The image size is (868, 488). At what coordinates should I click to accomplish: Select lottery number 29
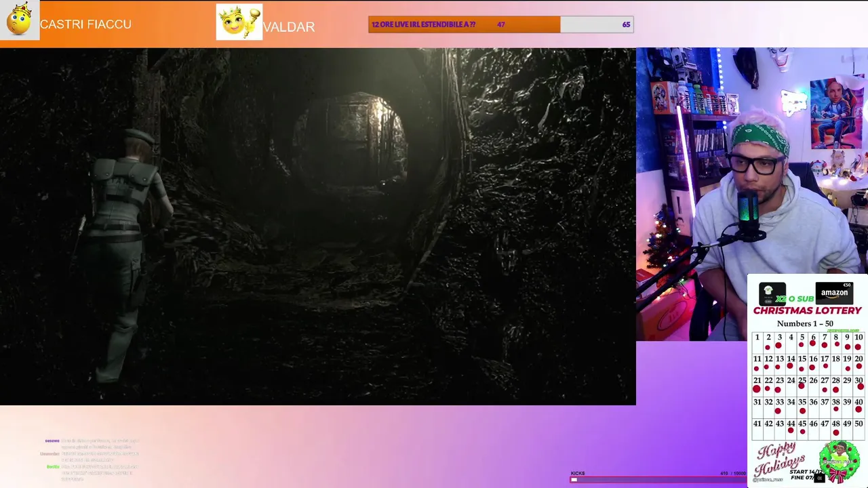tap(847, 385)
